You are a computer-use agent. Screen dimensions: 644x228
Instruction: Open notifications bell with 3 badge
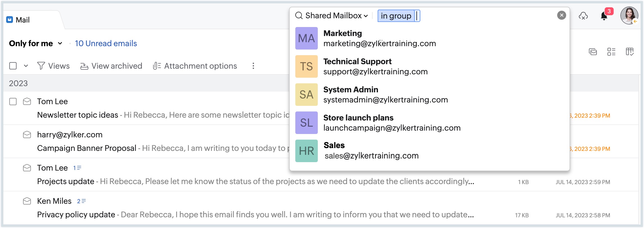pyautogui.click(x=604, y=16)
